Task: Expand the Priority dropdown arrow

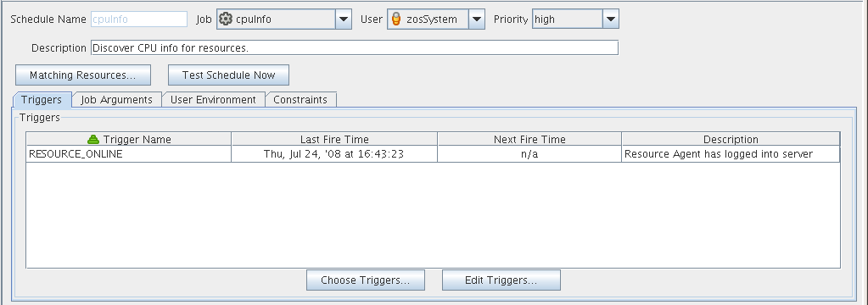Action: click(x=611, y=19)
